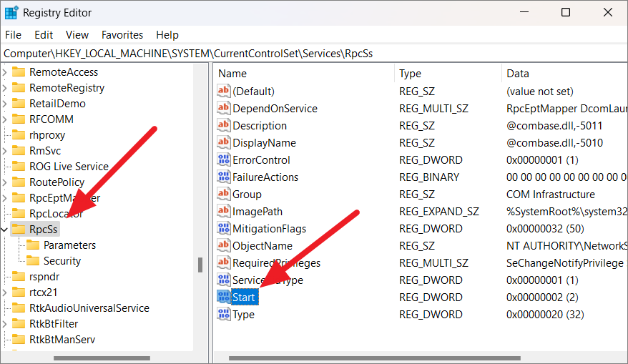628x364 pixels.
Task: Click the Start data 0x00000002 (2)
Action: pos(542,297)
